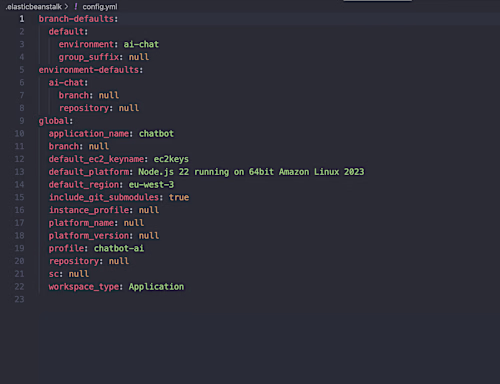Image resolution: width=500 pixels, height=384 pixels.
Task: Click the 'group_suffix' key
Action: click(89, 57)
